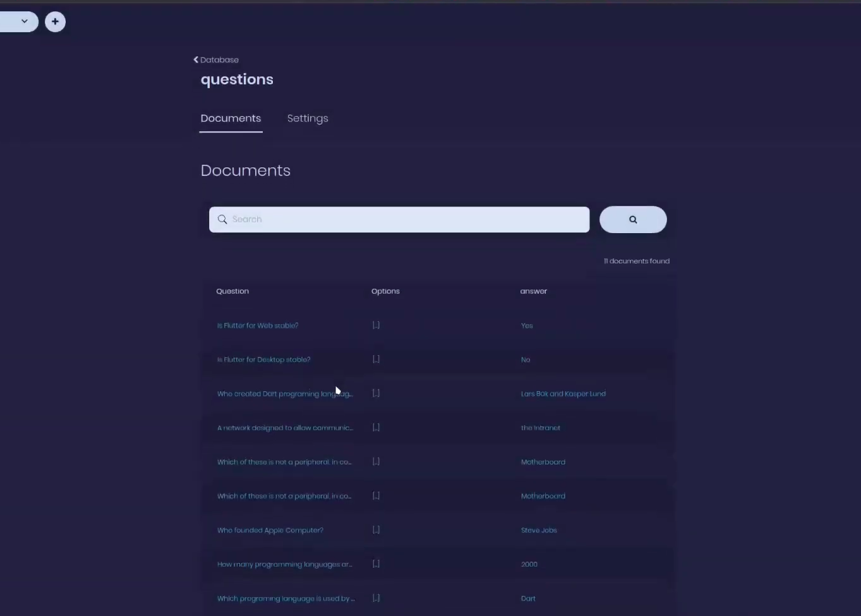Click the 'Steve Jobs' answer value

pos(539,529)
